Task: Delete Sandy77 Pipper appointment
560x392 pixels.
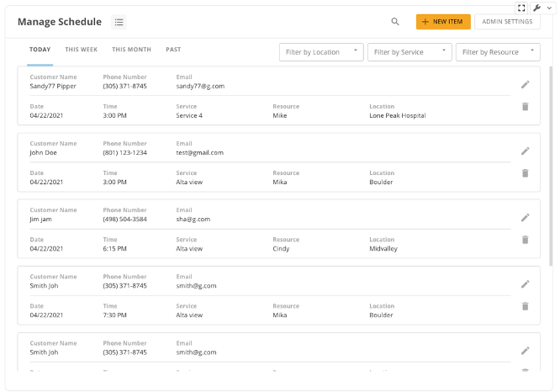Action: pyautogui.click(x=525, y=107)
